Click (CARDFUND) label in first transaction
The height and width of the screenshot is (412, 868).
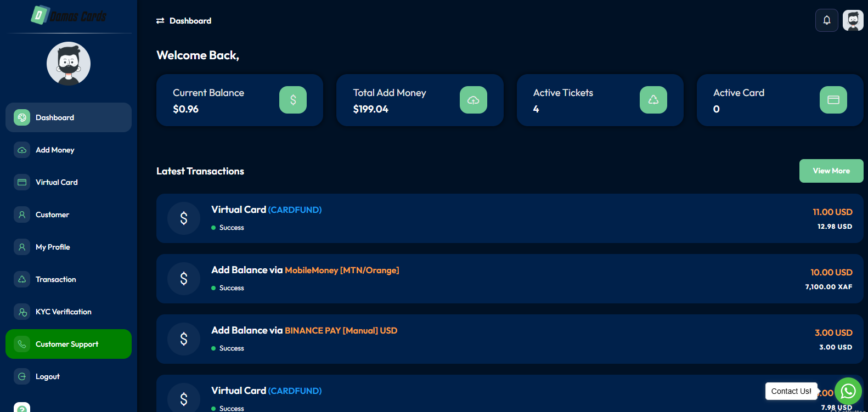[x=295, y=210]
